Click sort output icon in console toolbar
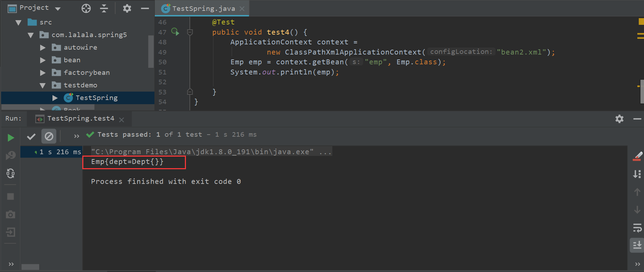This screenshot has width=644, height=272. pos(637,174)
